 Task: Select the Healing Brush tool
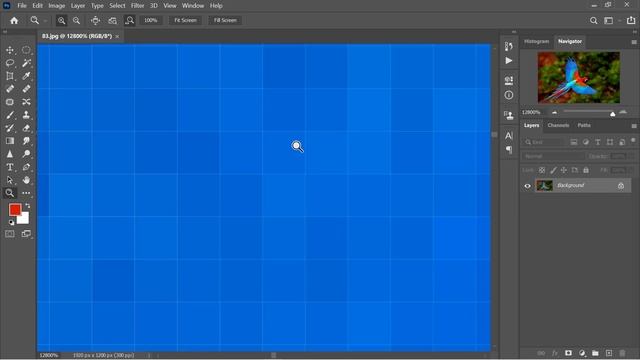click(x=26, y=89)
